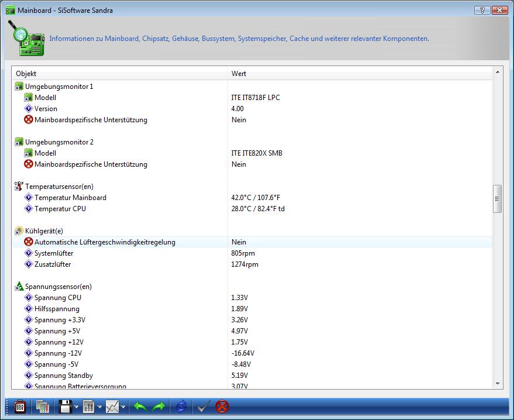Open the dropdown arrow beside the line graph icon
The height and width of the screenshot is (420, 514).
[x=123, y=407]
